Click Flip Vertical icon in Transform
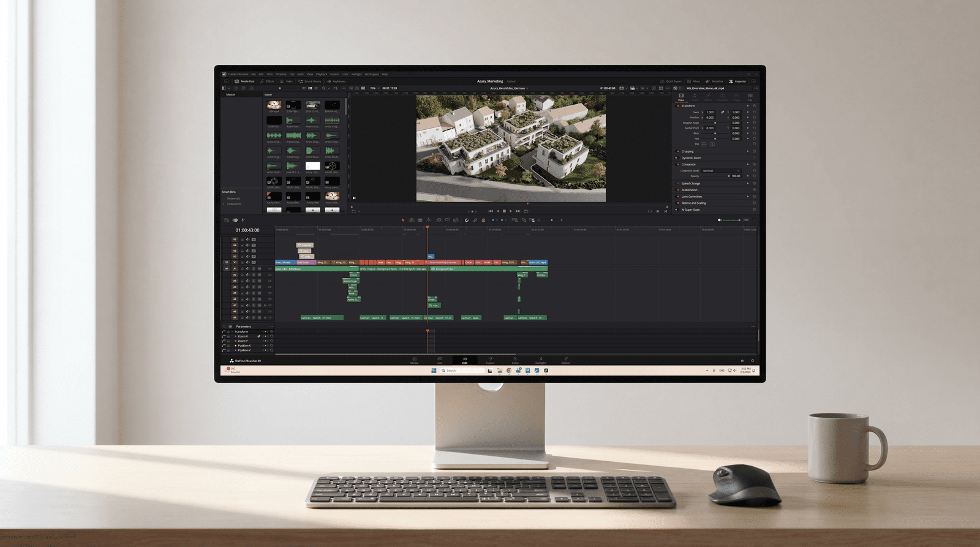Viewport: 980px width, 547px height. point(712,144)
